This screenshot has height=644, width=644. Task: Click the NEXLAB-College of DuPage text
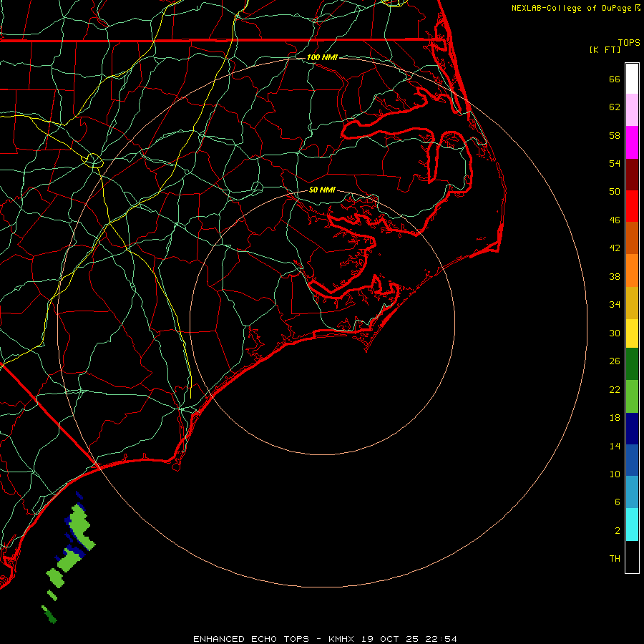click(x=571, y=8)
